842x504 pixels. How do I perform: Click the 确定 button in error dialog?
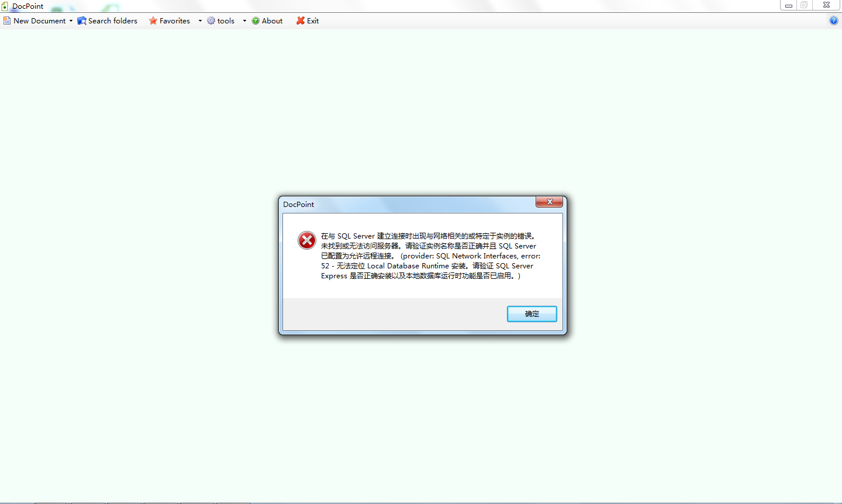(532, 314)
